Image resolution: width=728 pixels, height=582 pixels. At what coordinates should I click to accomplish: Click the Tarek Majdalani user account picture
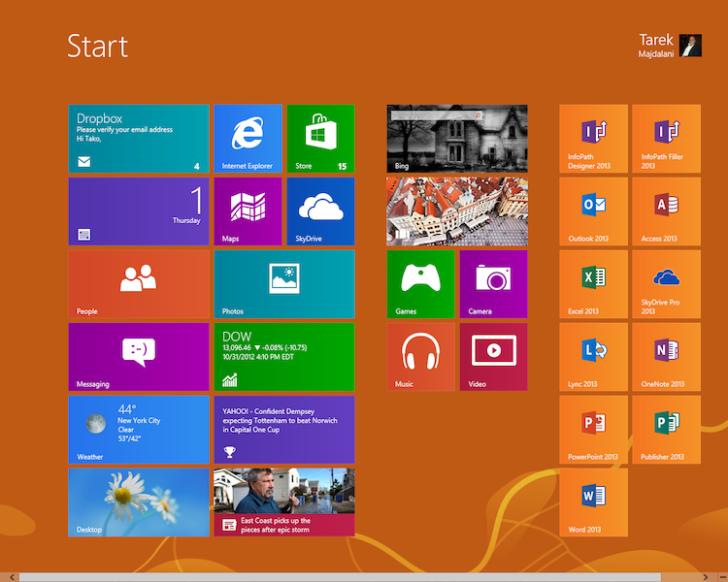point(690,46)
